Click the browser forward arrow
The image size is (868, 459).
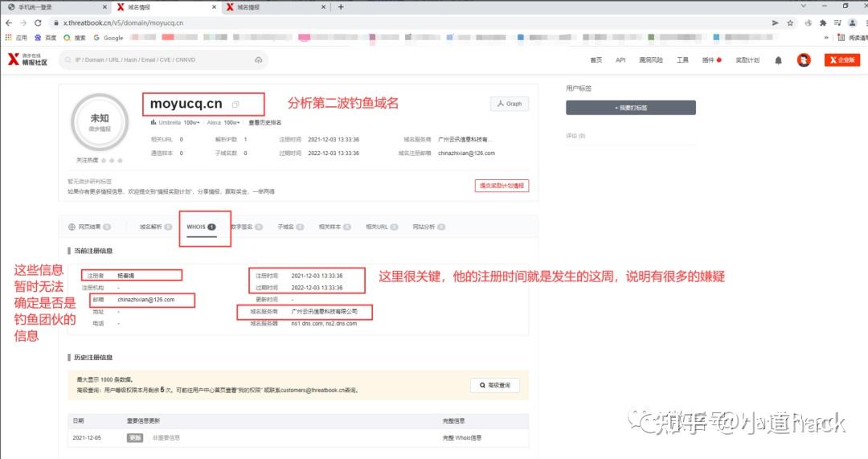pos(23,23)
